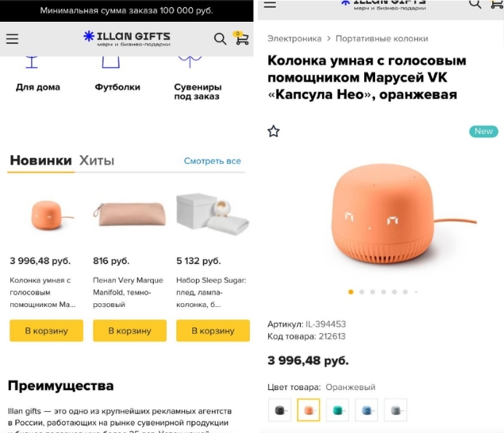The image size is (504, 433).
Task: Open the Футболки category icon
Action: click(111, 62)
